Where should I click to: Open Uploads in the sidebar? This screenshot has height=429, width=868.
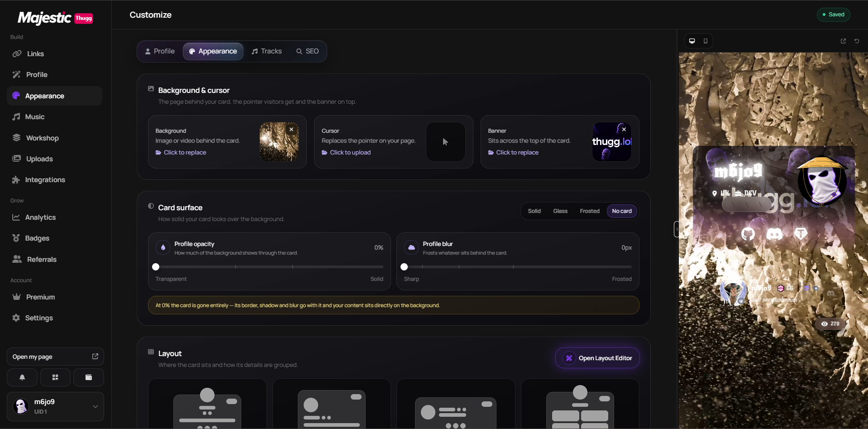(54, 159)
